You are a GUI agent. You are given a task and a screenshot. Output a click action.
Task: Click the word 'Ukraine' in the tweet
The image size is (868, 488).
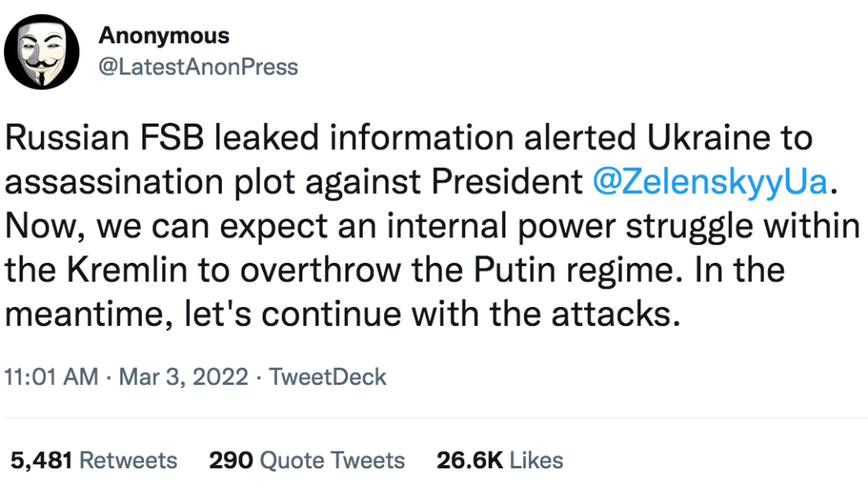point(708,138)
